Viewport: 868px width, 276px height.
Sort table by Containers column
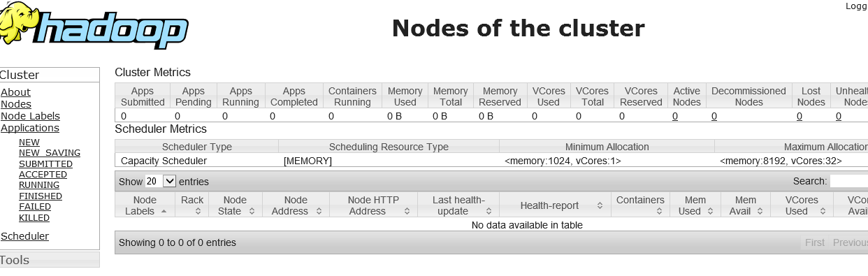tap(639, 205)
